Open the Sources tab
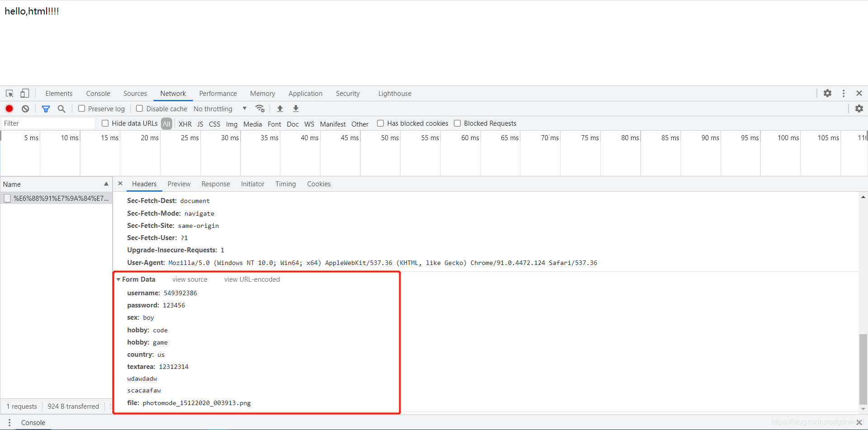 coord(135,94)
